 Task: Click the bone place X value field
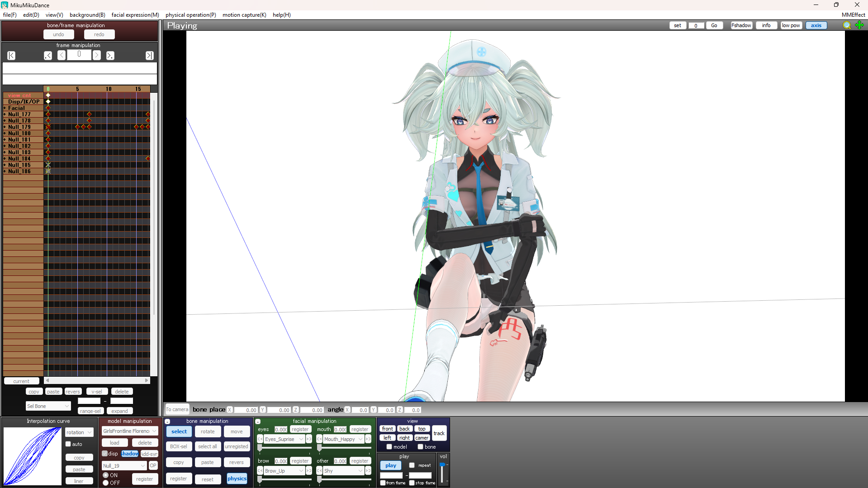coord(246,410)
